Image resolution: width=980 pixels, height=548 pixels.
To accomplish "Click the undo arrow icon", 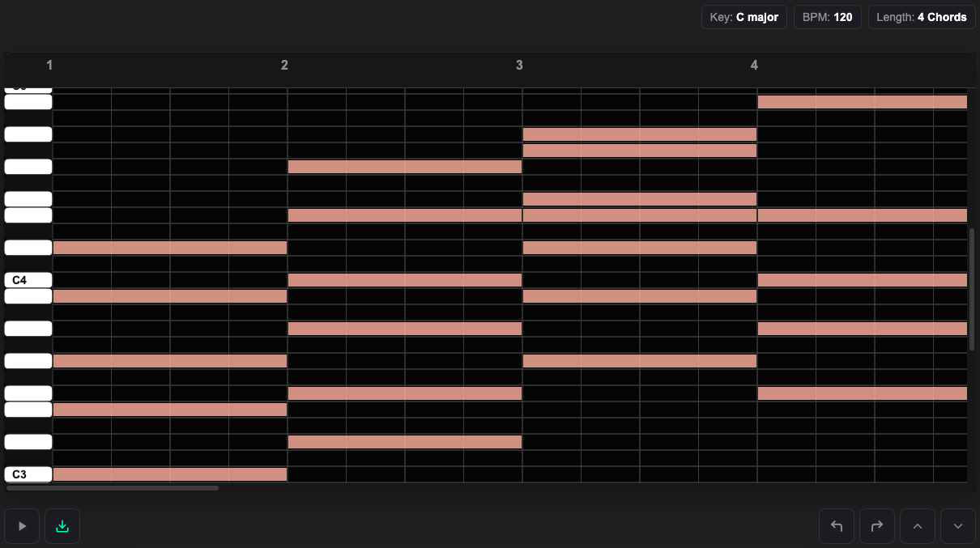I will click(837, 526).
